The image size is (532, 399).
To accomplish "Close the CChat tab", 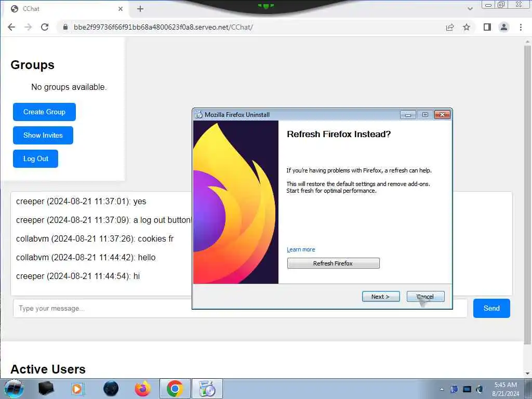I will (121, 9).
